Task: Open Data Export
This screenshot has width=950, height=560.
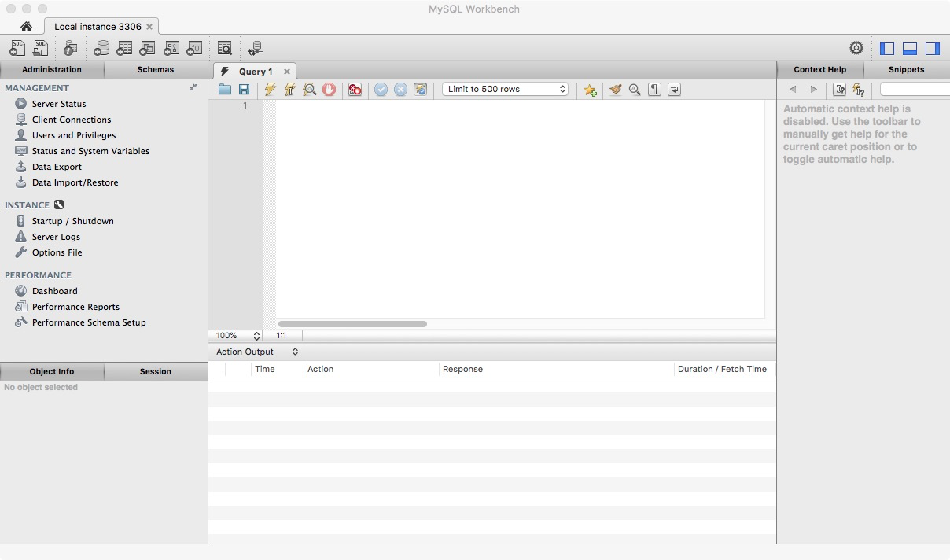Action: (x=57, y=167)
